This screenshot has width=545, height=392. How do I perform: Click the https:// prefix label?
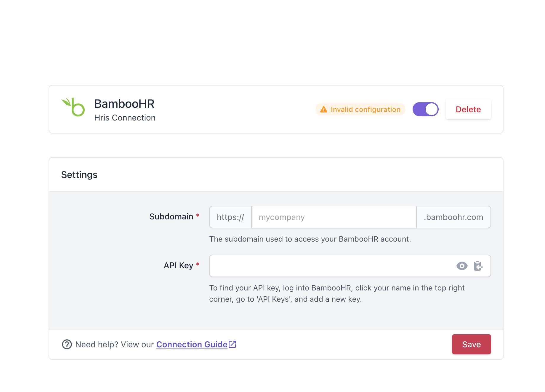click(x=230, y=217)
